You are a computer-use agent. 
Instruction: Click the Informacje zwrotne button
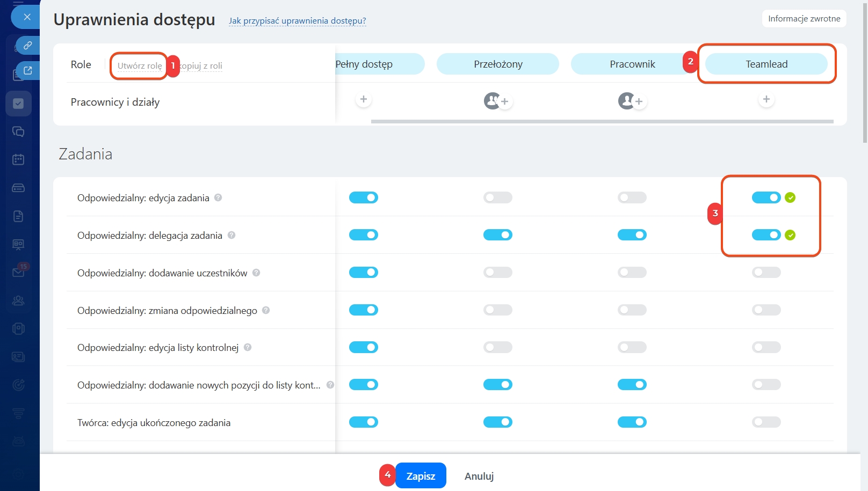(x=804, y=18)
